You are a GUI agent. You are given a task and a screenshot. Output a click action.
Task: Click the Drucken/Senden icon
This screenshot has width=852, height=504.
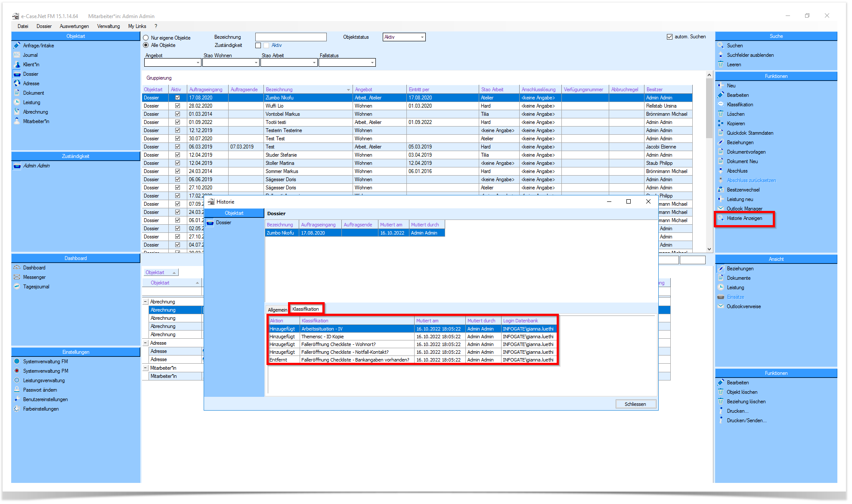(x=721, y=420)
